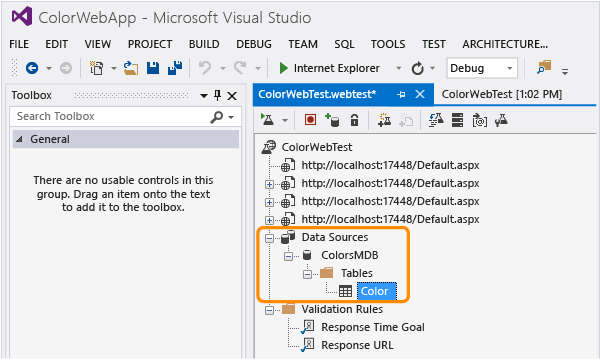Navigate backward with the blue back arrow
The width and height of the screenshot is (600, 360).
pyautogui.click(x=32, y=68)
